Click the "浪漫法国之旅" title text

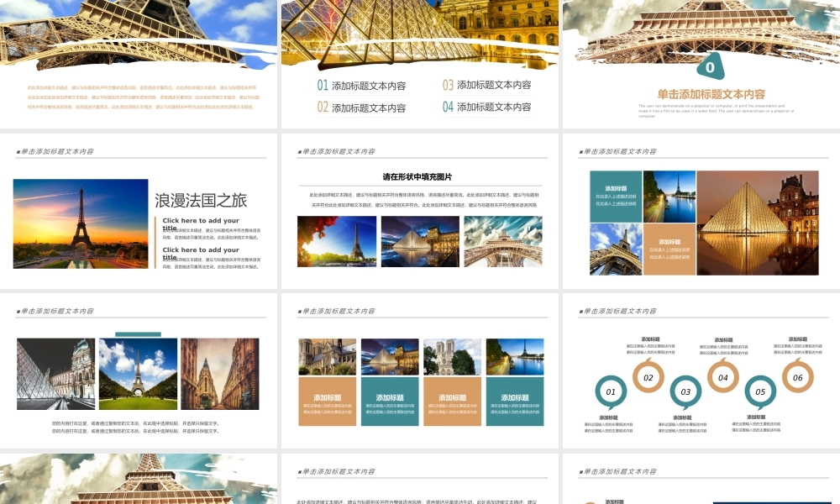coord(202,200)
